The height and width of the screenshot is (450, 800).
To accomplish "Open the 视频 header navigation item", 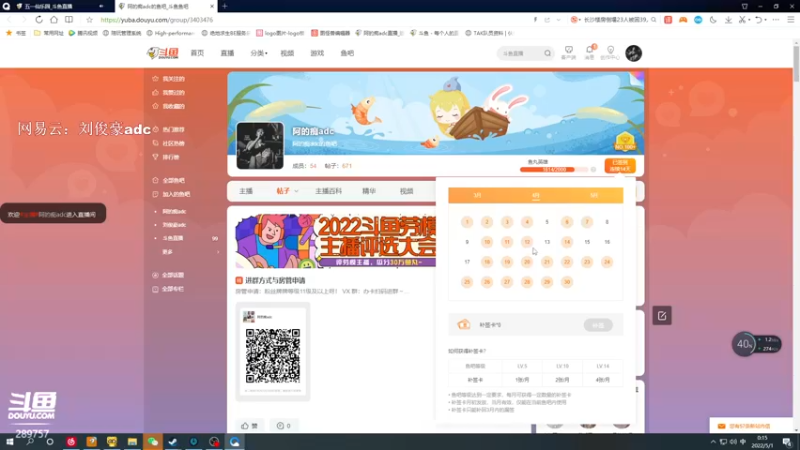I will tap(287, 53).
